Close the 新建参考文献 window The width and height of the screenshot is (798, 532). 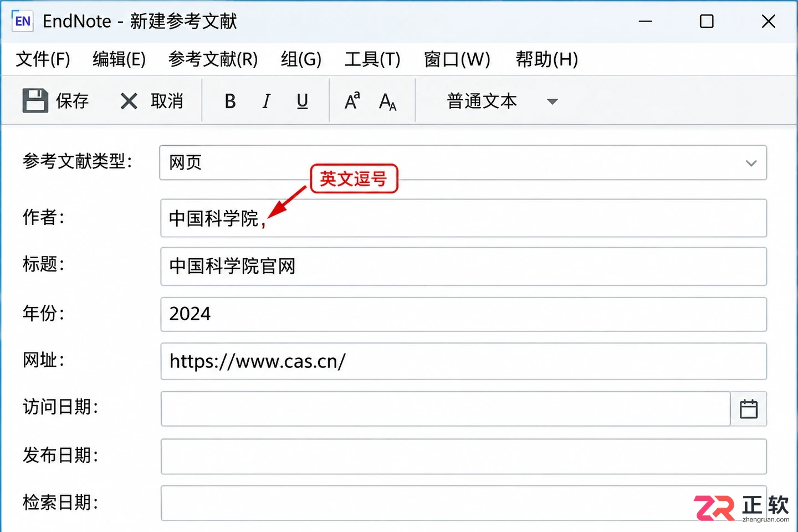point(769,22)
